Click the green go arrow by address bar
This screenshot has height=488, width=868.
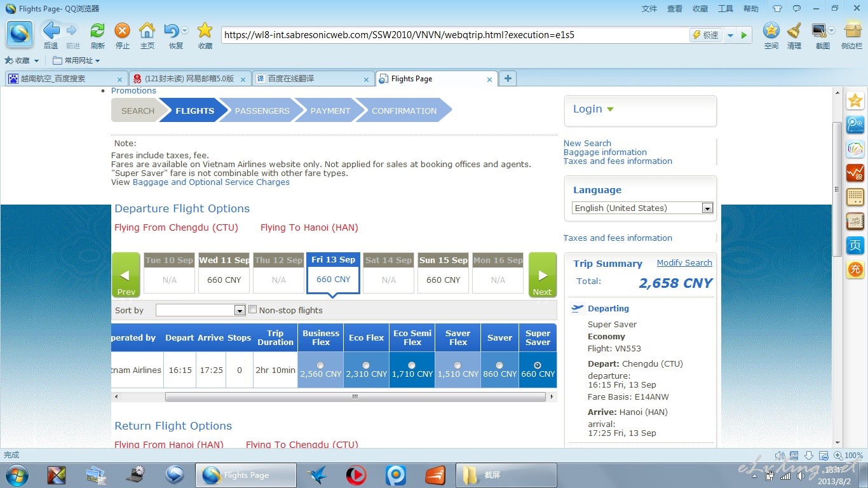(x=744, y=35)
